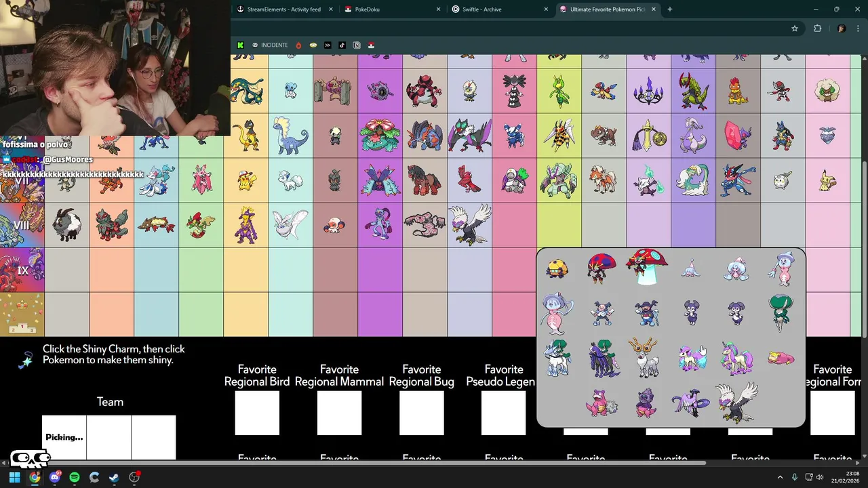Select Galarian Articuno in the popup
The width and height of the screenshot is (868, 488).
coord(691,403)
